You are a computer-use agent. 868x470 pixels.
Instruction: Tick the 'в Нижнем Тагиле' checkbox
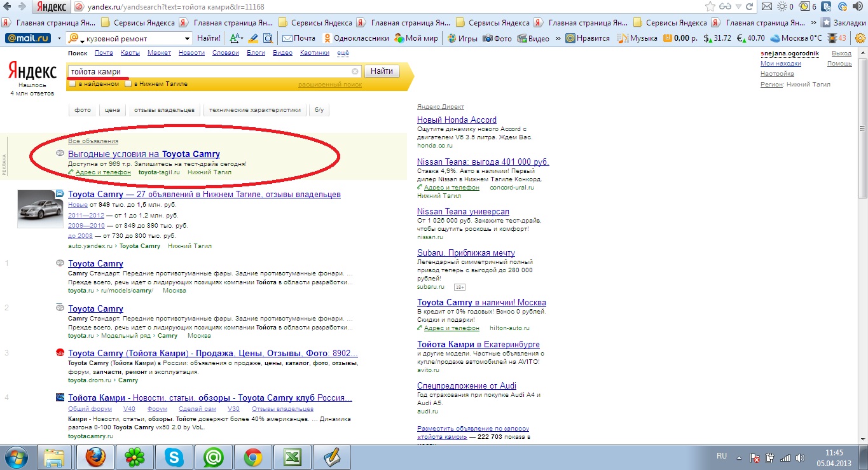pos(128,83)
